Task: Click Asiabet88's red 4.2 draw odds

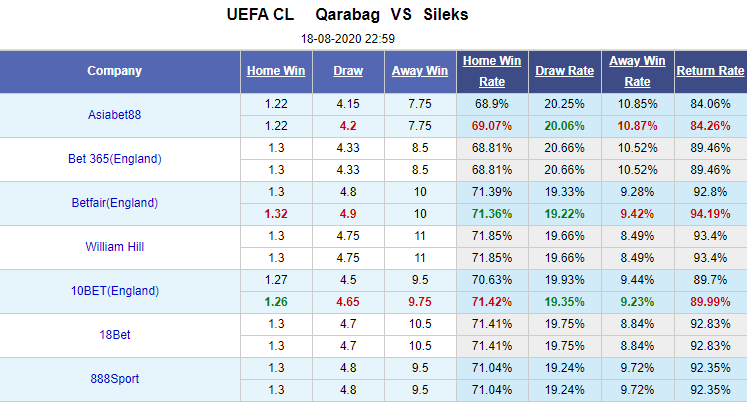Action: tap(348, 125)
